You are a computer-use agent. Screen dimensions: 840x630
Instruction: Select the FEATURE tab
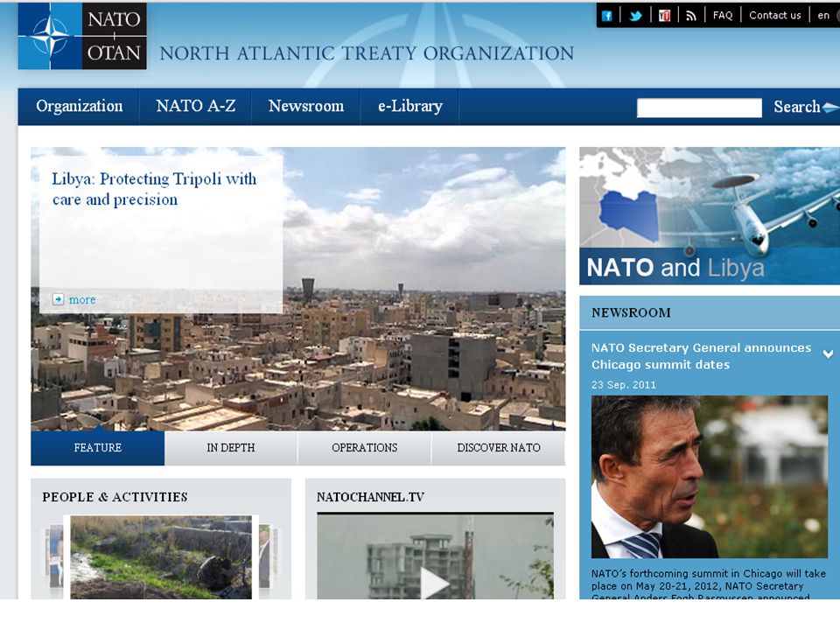coord(97,448)
